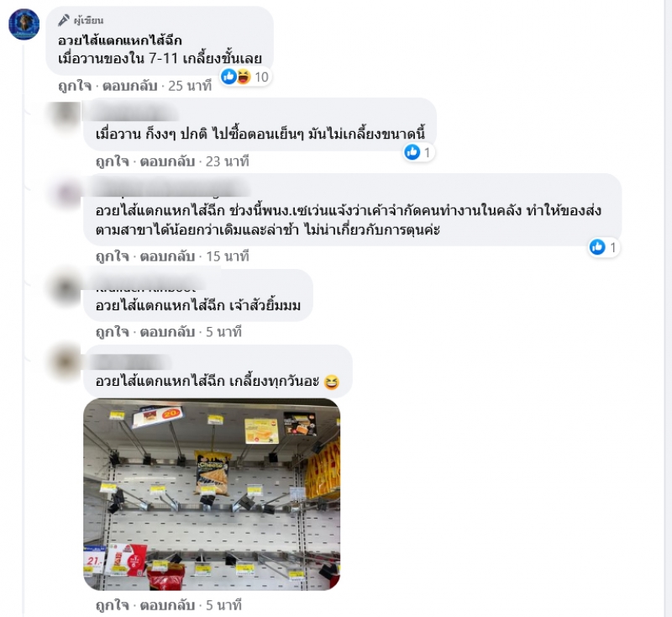Click the 15 นาที timestamp link
This screenshot has width=672, height=617.
[x=228, y=256]
